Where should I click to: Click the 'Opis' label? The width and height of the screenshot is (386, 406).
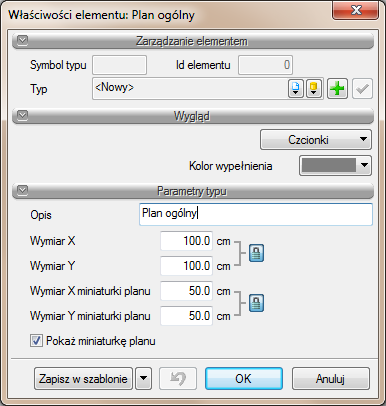[x=41, y=215]
